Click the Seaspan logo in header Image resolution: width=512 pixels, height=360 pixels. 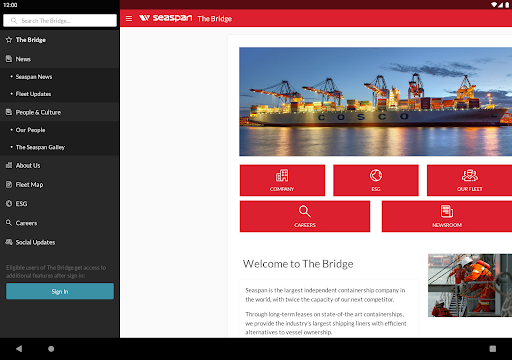165,18
